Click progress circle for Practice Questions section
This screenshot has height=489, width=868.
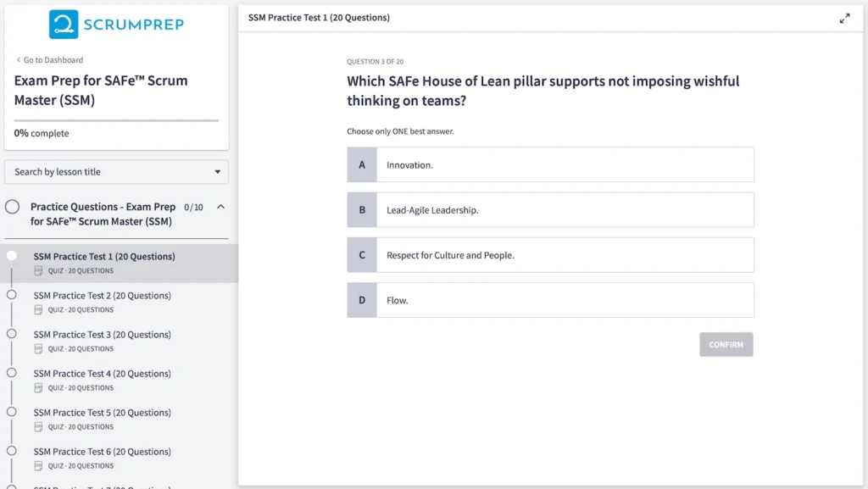point(13,207)
